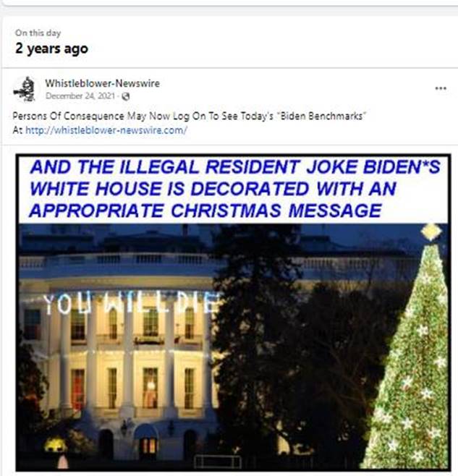Click the December 24, 2021 timestamp
Screen dimensions: 458x476
click(x=80, y=96)
